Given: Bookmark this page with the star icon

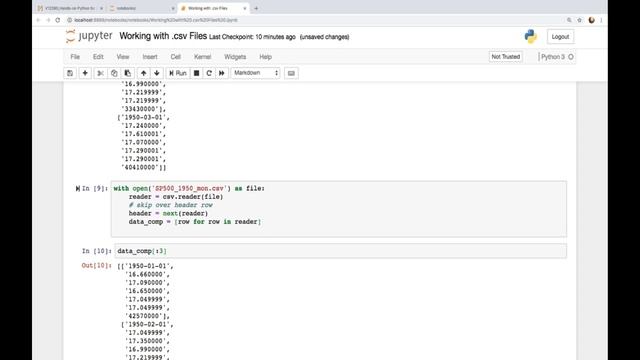Looking at the screenshot, I should (x=579, y=20).
